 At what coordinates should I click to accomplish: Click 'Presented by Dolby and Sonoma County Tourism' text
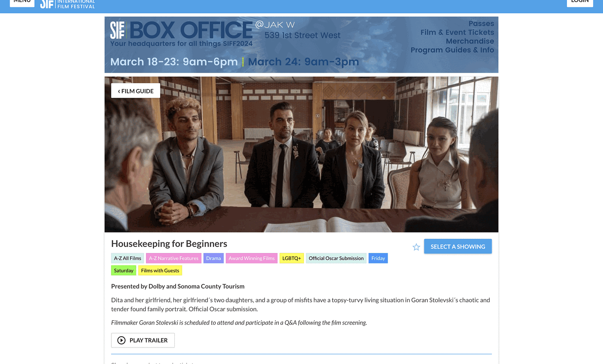178,286
